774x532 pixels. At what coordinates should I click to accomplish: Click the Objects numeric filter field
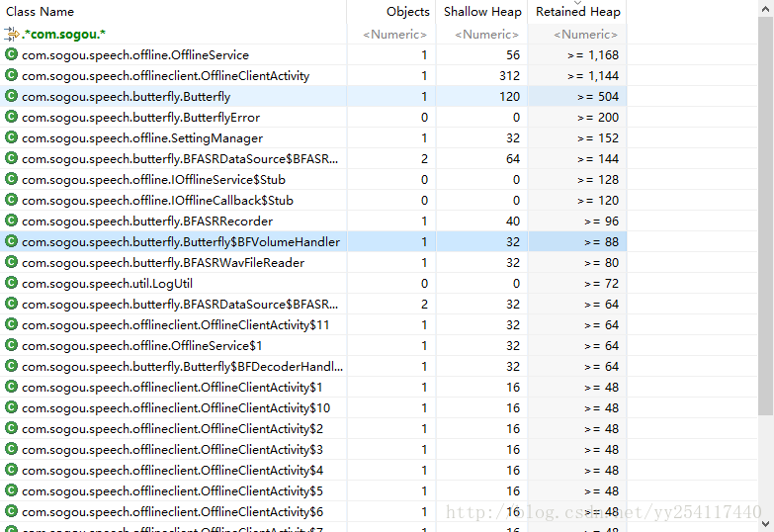[x=396, y=35]
